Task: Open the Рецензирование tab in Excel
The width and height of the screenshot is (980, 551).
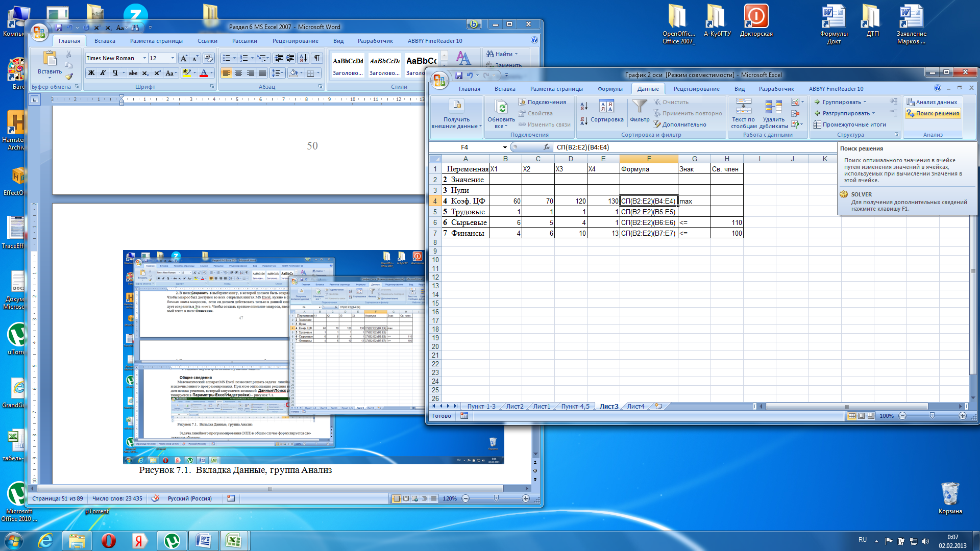Action: [696, 89]
